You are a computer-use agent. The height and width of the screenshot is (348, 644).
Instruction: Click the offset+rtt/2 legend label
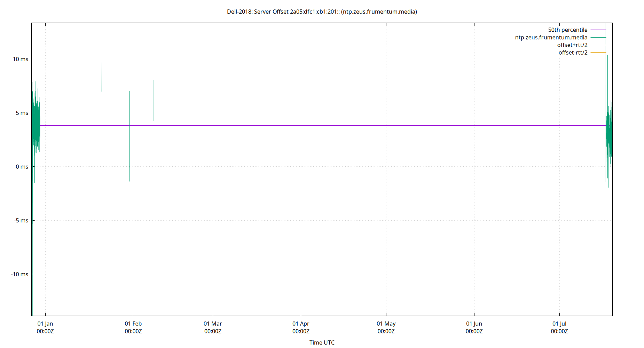tap(573, 45)
